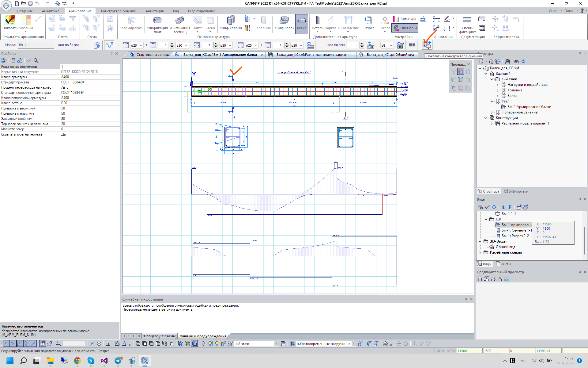Click Show in section constructor icon
588x368 pixels.
coord(427,45)
